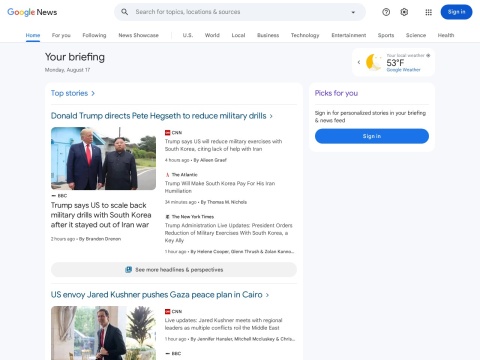Viewport: 480px width, 360px height.
Task: Open Trump directs Pete Hegseth headline
Action: (x=159, y=116)
